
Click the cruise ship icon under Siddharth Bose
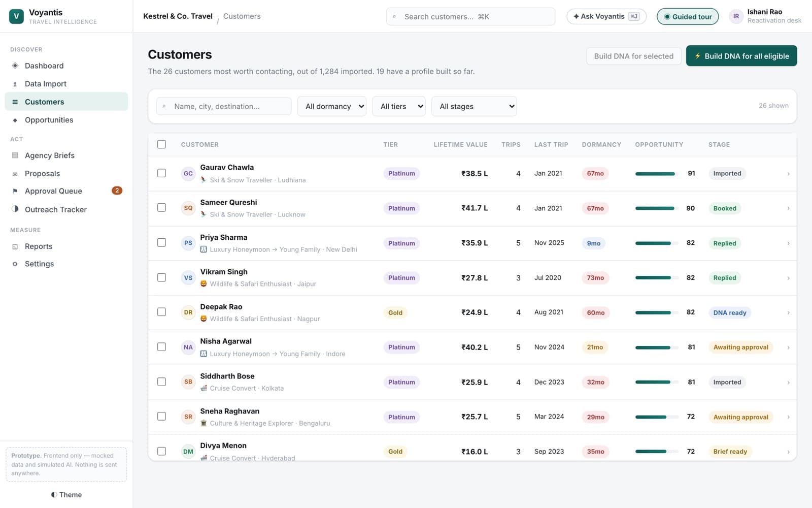tap(204, 388)
